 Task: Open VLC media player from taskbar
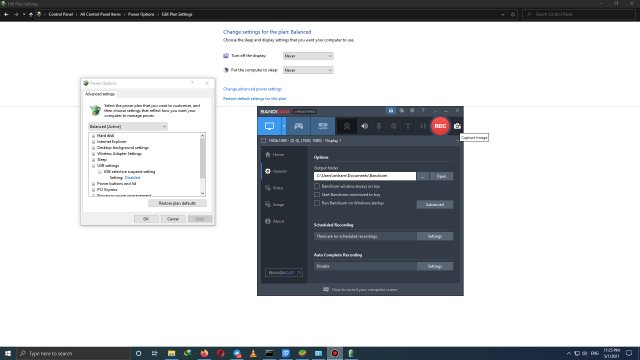[x=253, y=353]
